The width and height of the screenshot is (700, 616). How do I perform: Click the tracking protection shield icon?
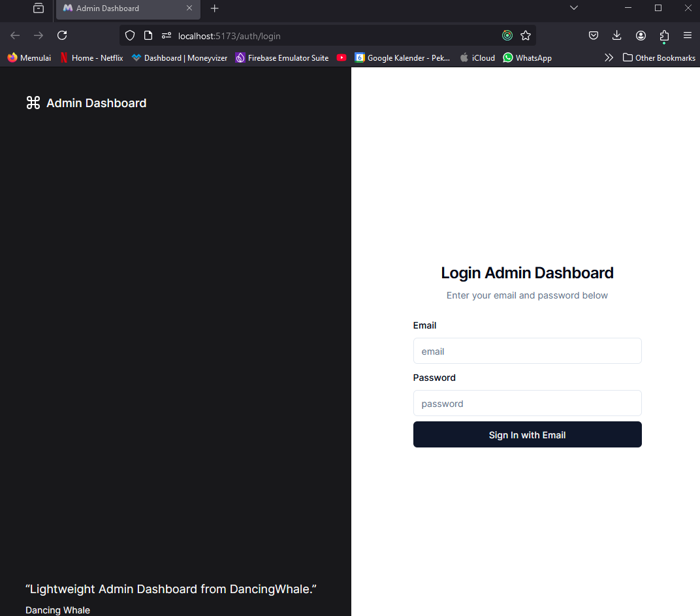pos(129,35)
